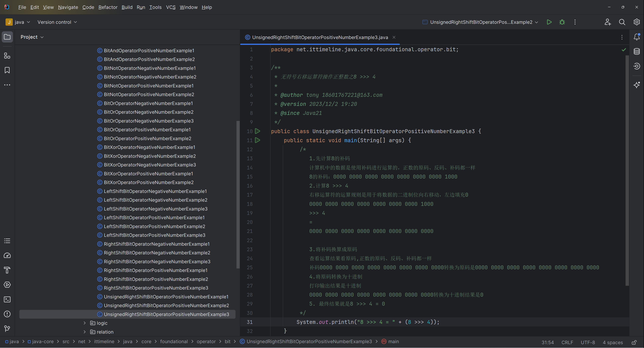This screenshot has height=348, width=644.
Task: Click cursor position 31:54
Action: coord(547,342)
